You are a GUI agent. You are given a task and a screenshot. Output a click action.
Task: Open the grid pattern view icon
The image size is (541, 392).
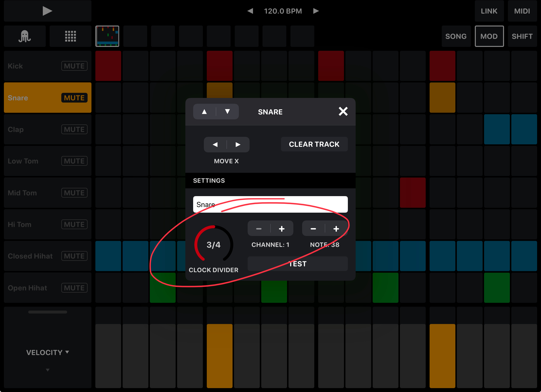[70, 36]
